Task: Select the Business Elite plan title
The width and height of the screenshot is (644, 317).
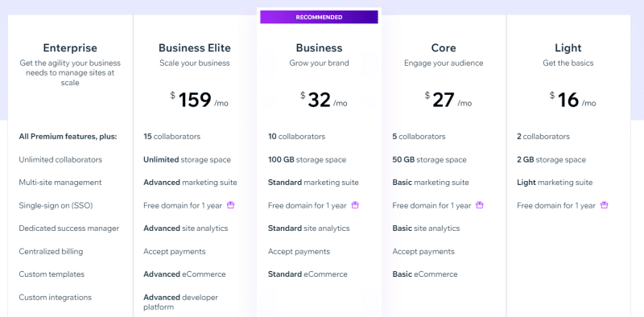Action: coord(195,48)
